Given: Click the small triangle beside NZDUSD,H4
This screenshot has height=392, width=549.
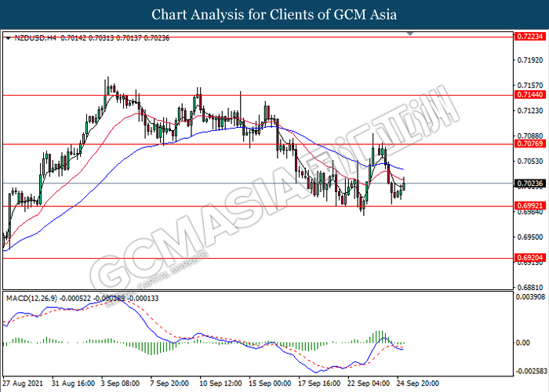Looking at the screenshot, I should pyautogui.click(x=9, y=38).
